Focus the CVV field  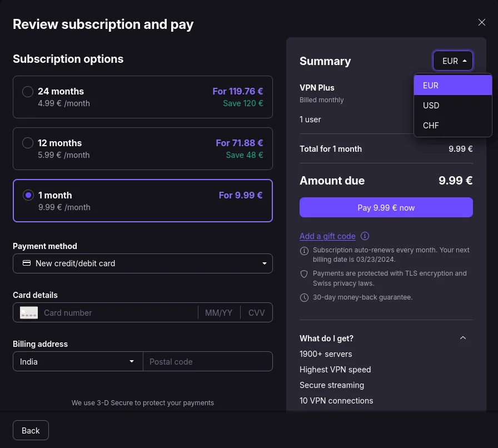click(x=256, y=312)
